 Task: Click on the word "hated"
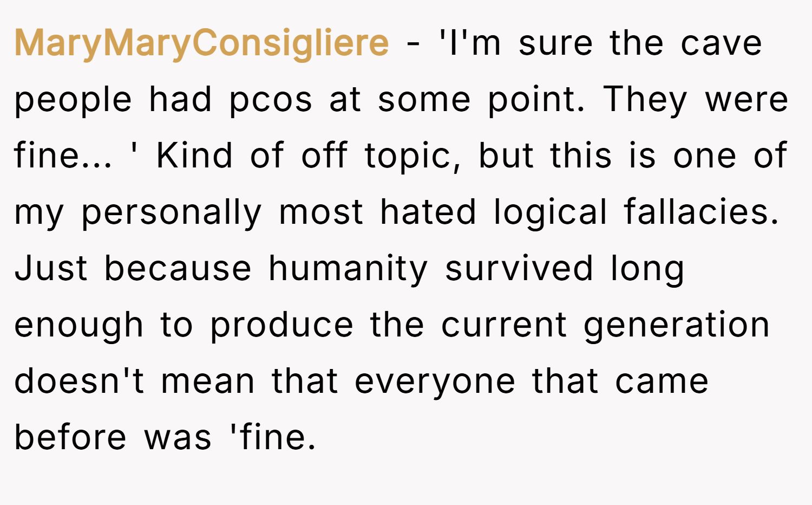click(x=428, y=212)
